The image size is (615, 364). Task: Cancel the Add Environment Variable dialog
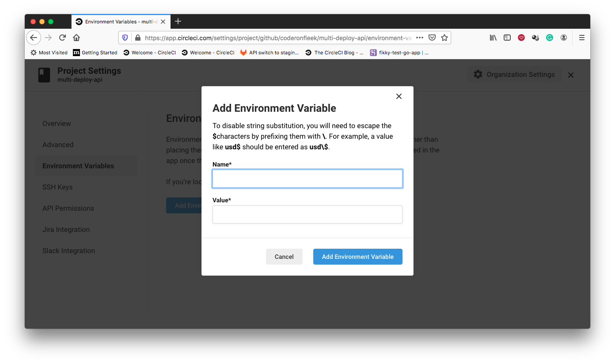[284, 257]
